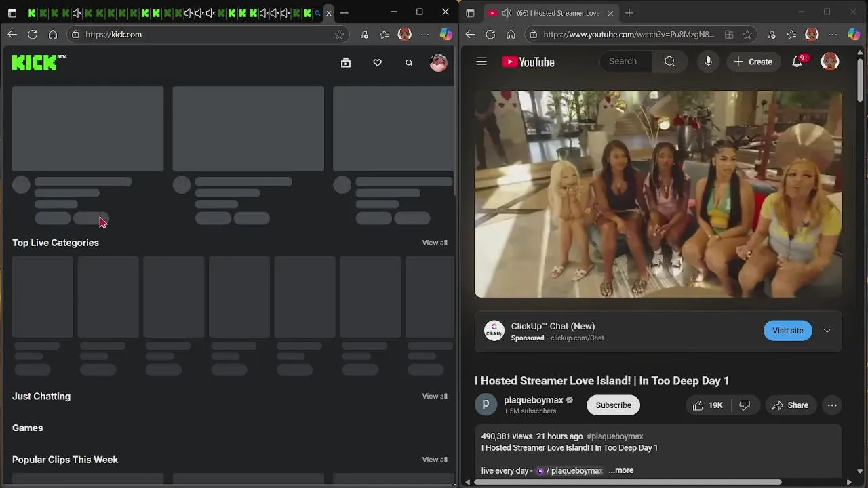Start YouTube voice search with microphone
868x488 pixels.
point(708,62)
